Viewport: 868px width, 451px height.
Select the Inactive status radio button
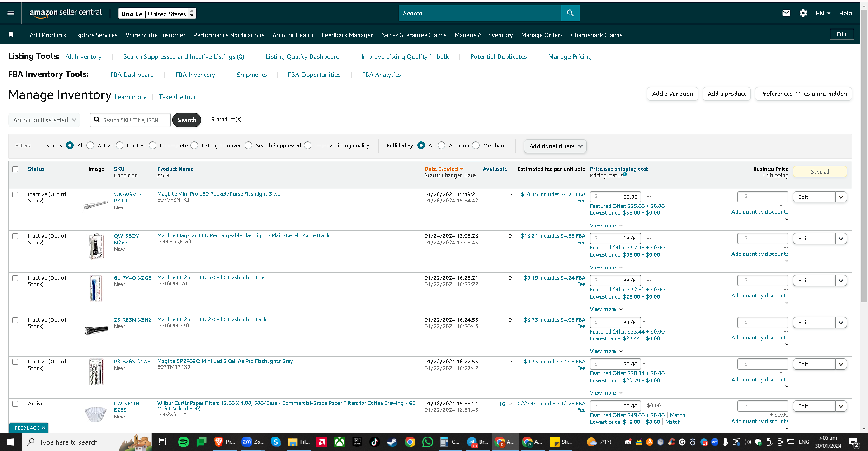120,146
